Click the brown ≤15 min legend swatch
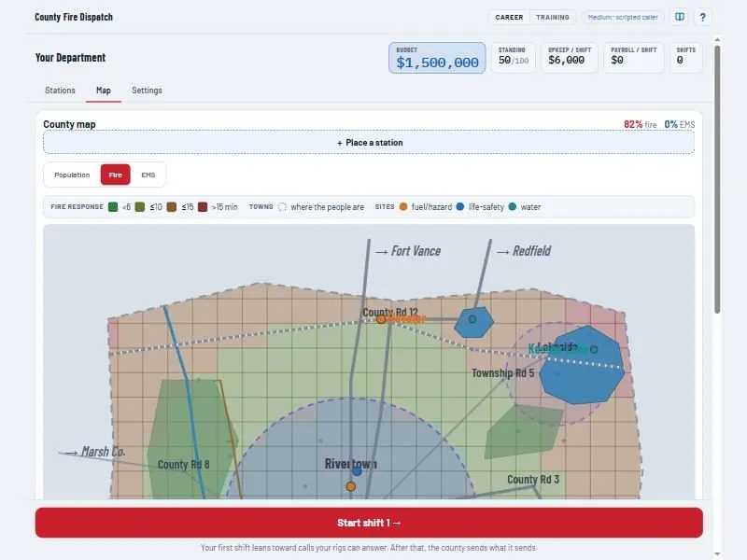This screenshot has height=560, width=747. pyautogui.click(x=172, y=207)
